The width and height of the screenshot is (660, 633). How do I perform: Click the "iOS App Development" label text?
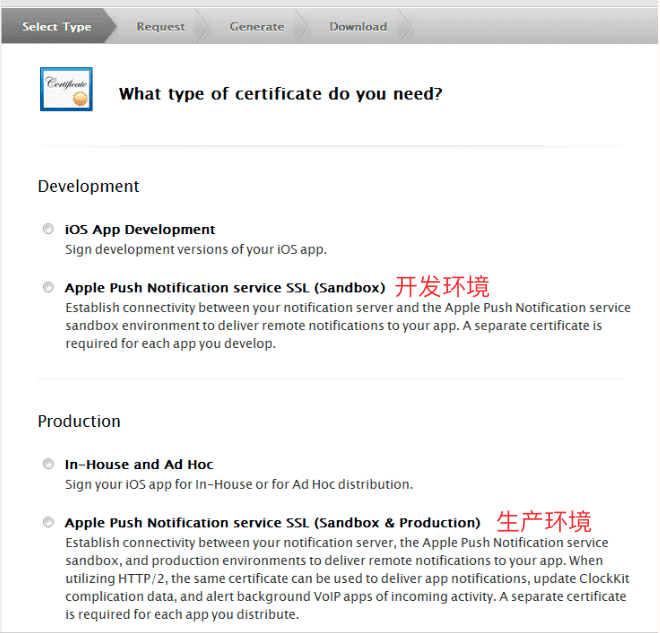pyautogui.click(x=140, y=229)
